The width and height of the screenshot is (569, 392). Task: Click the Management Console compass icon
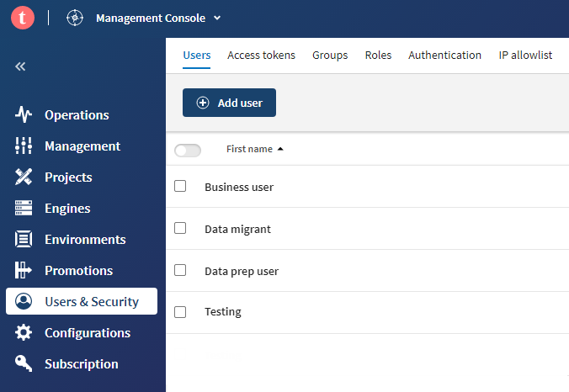click(75, 18)
